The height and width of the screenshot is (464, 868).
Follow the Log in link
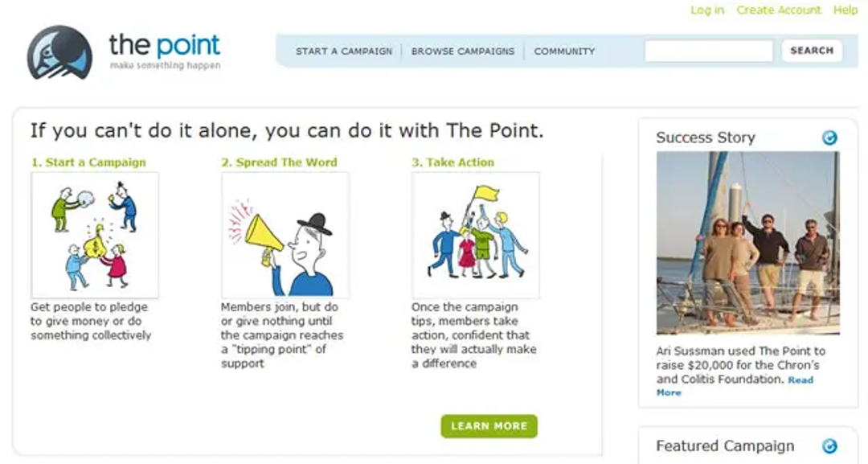click(x=707, y=10)
